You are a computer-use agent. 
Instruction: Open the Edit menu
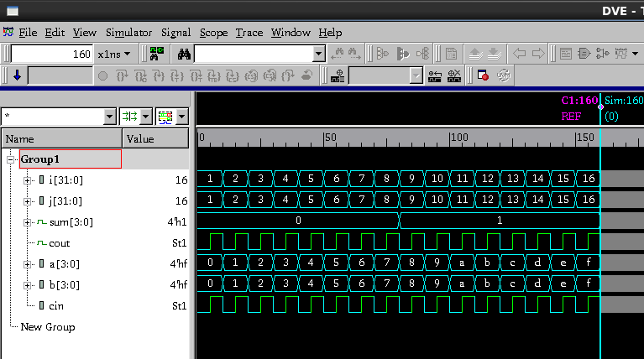tap(55, 33)
